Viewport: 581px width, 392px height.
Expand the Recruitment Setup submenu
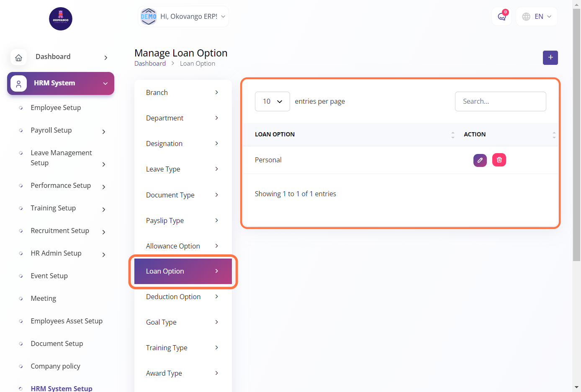coord(104,232)
